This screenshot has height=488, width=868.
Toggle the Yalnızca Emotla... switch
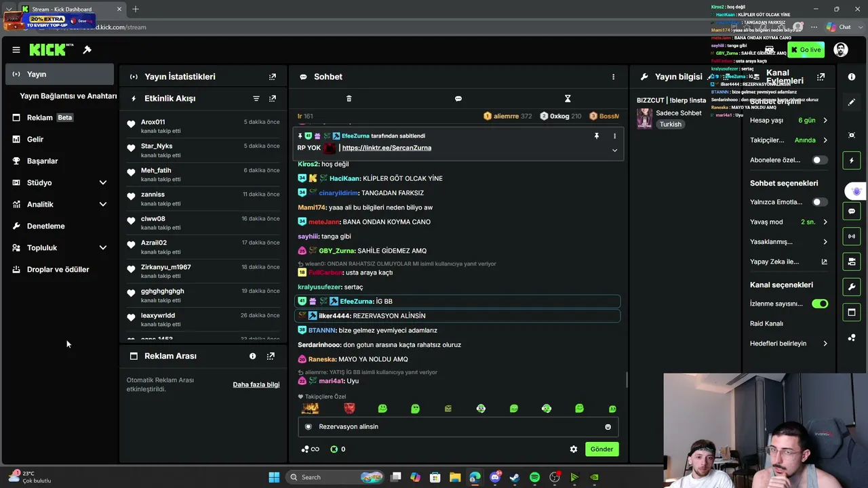[x=819, y=202]
